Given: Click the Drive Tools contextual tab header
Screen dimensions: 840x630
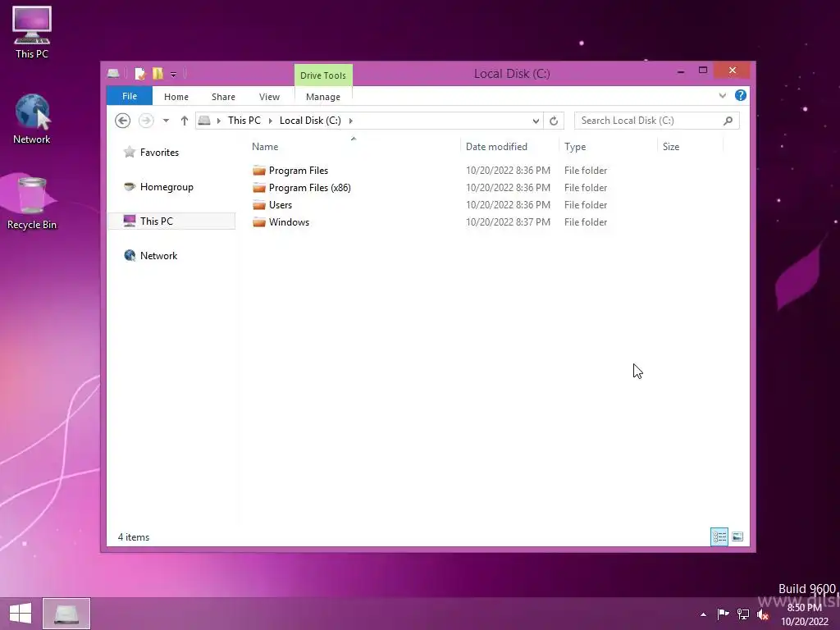Looking at the screenshot, I should point(323,75).
